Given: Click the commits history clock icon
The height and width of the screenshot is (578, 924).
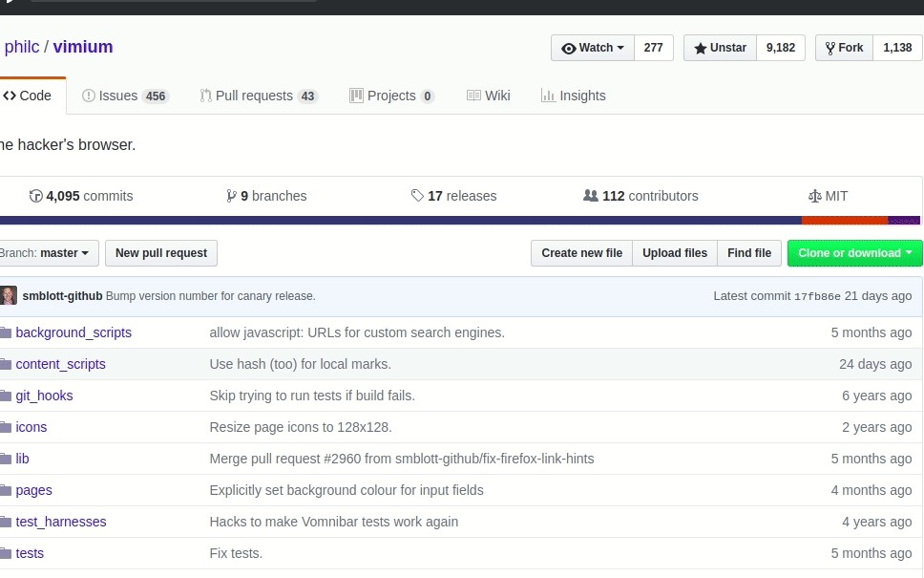Looking at the screenshot, I should coord(36,196).
